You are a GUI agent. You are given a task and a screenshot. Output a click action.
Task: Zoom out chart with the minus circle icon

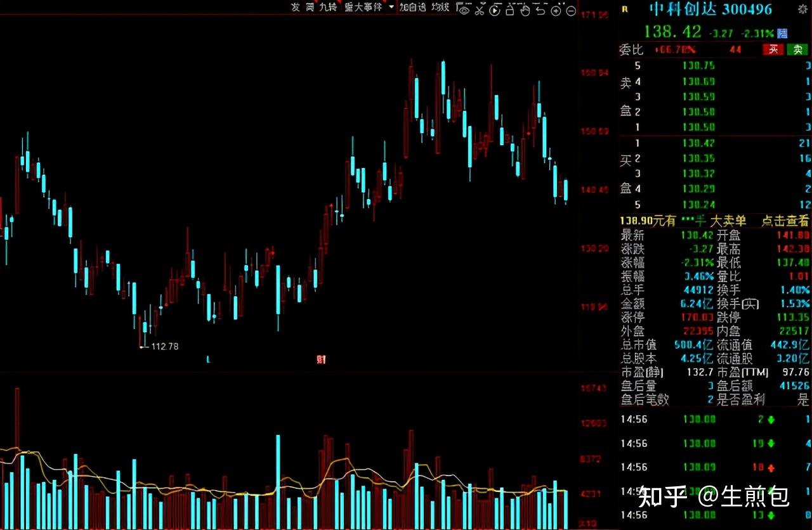570,10
